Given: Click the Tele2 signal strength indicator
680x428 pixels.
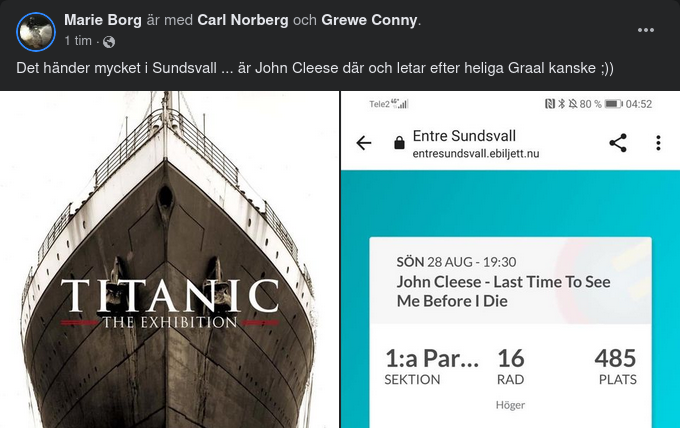Looking at the screenshot, I should point(402,104).
